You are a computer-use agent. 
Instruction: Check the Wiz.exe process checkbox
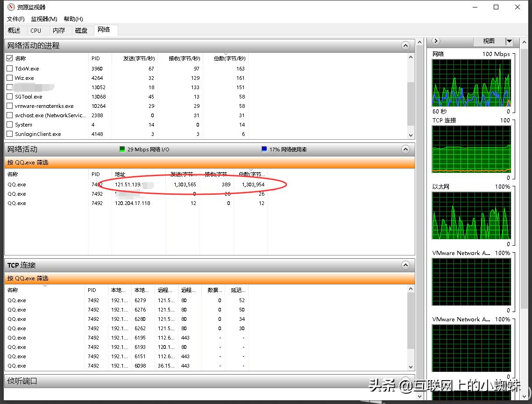point(10,78)
